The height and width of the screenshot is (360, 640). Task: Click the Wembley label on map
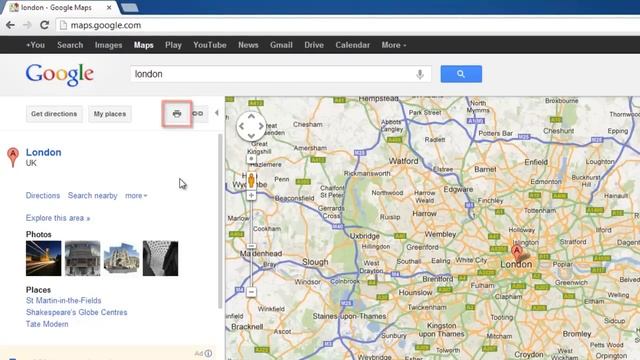[440, 234]
